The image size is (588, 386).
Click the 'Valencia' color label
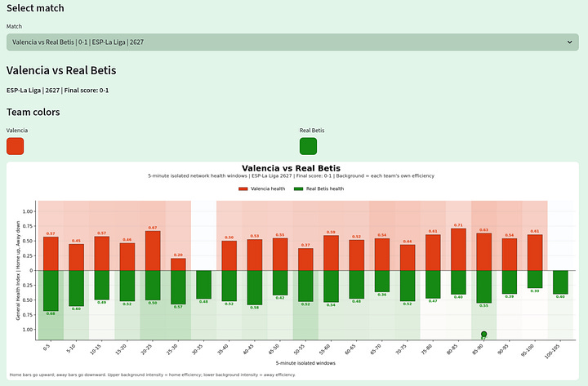(x=17, y=131)
